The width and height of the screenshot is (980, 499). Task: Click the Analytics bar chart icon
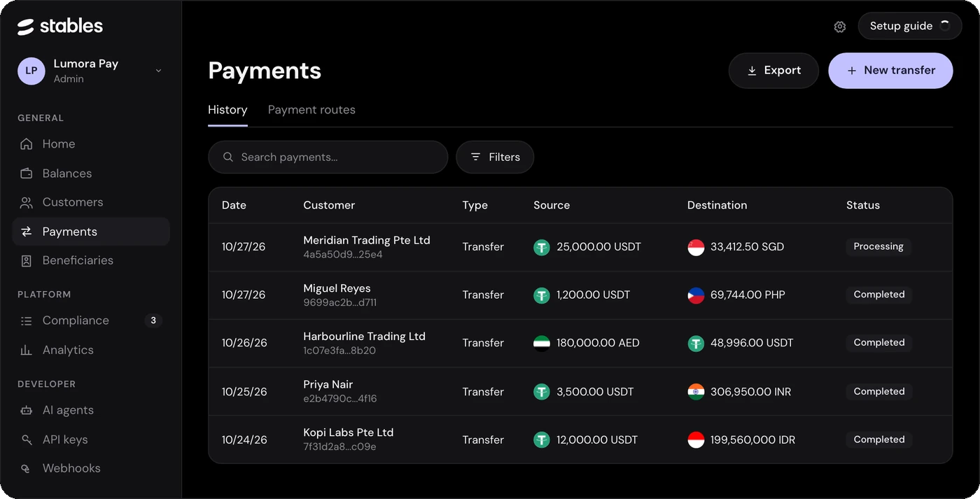(x=27, y=350)
